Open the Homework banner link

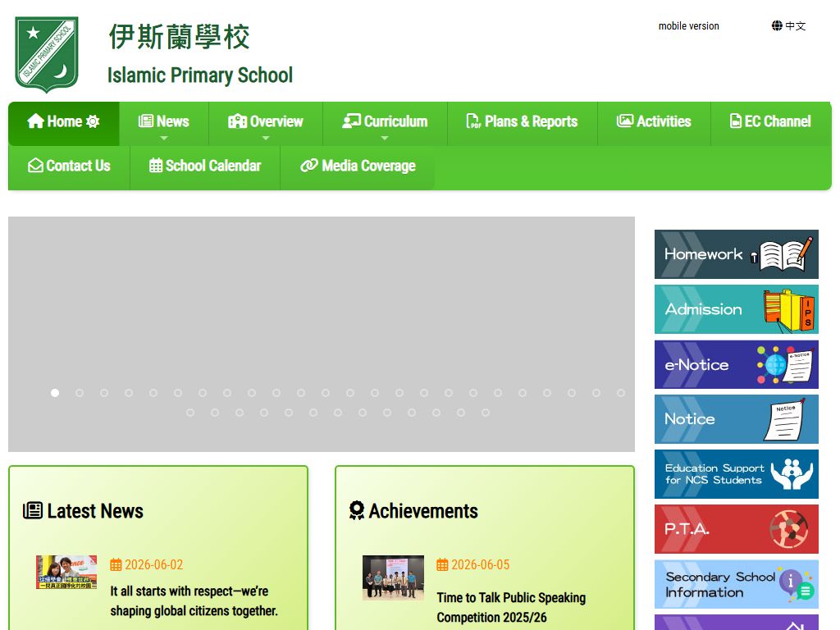737,254
